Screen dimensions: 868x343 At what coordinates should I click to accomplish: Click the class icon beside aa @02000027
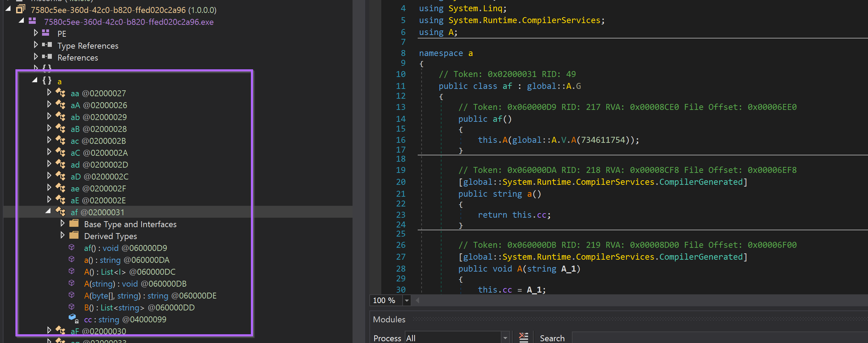61,93
